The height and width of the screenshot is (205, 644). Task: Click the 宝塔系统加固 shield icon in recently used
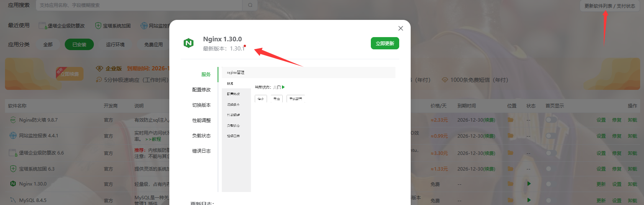[98, 26]
